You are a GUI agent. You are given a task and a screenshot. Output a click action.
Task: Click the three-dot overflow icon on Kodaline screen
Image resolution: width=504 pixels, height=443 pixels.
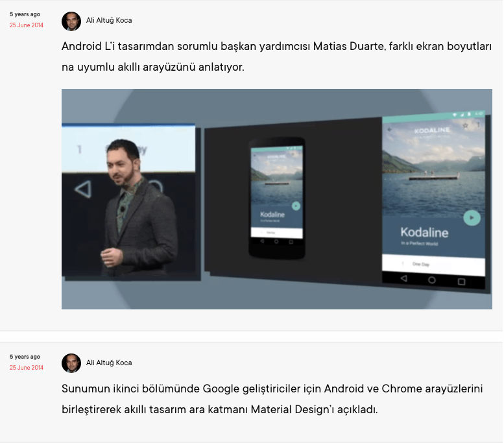pyautogui.click(x=478, y=125)
